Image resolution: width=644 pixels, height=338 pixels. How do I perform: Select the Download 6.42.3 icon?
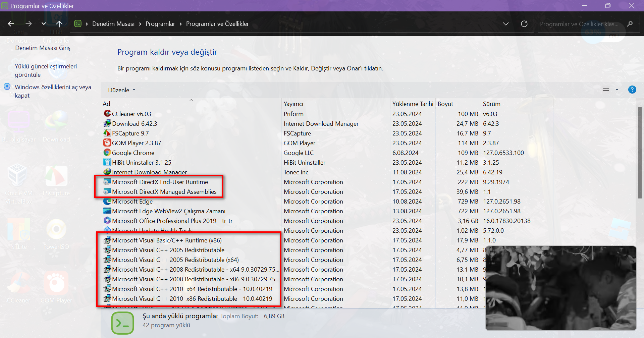[x=107, y=123]
